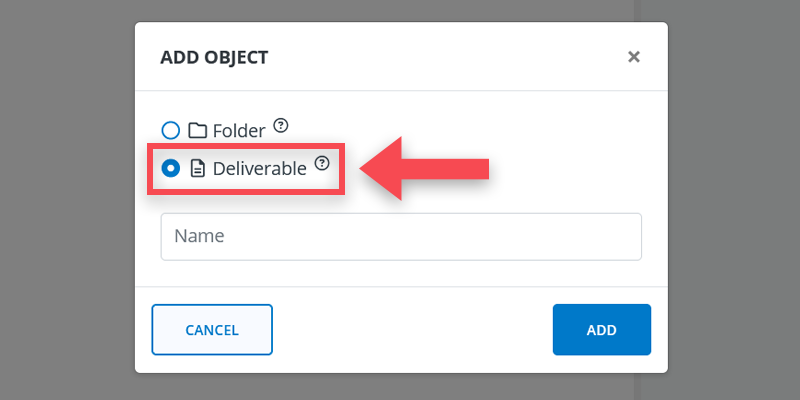The height and width of the screenshot is (400, 800).
Task: Open the help icon next to Folder
Action: (281, 126)
